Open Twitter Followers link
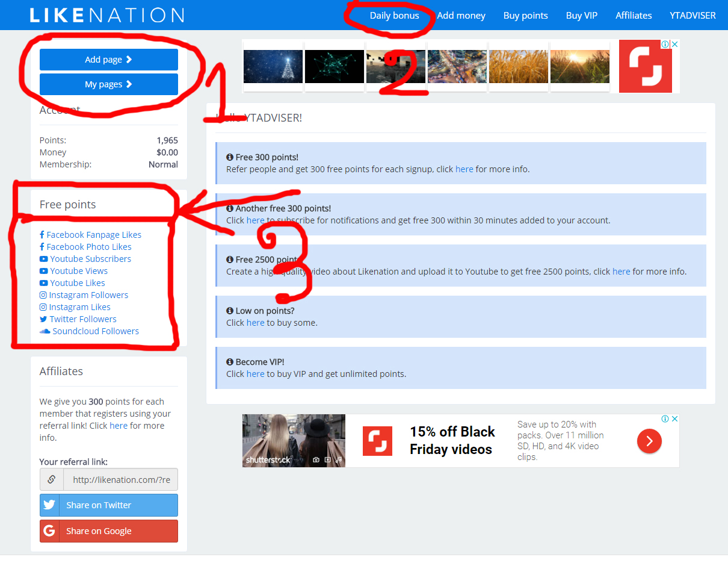Image resolution: width=728 pixels, height=563 pixels. tap(83, 319)
